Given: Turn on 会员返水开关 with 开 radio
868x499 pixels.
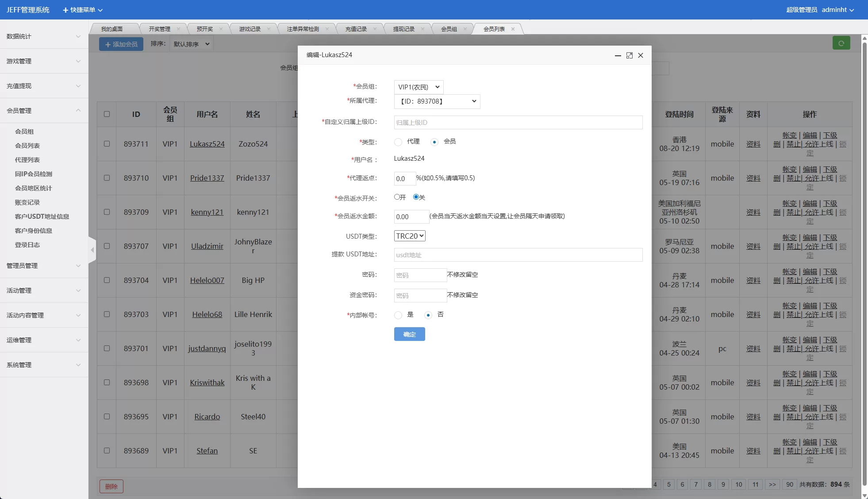Looking at the screenshot, I should click(397, 197).
